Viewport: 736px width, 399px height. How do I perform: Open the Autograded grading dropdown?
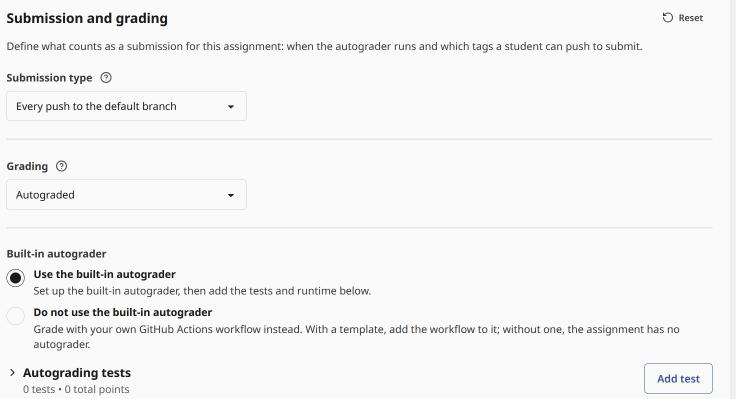[x=126, y=194]
